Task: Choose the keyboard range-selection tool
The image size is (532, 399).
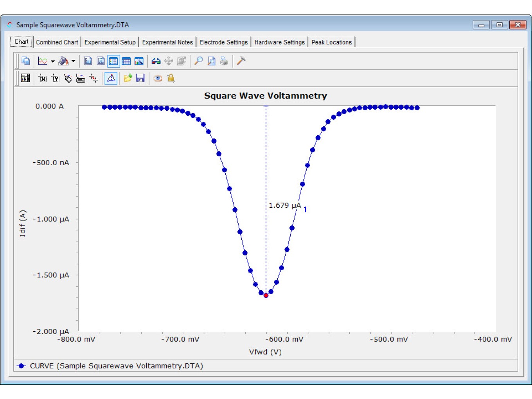Action: point(81,79)
